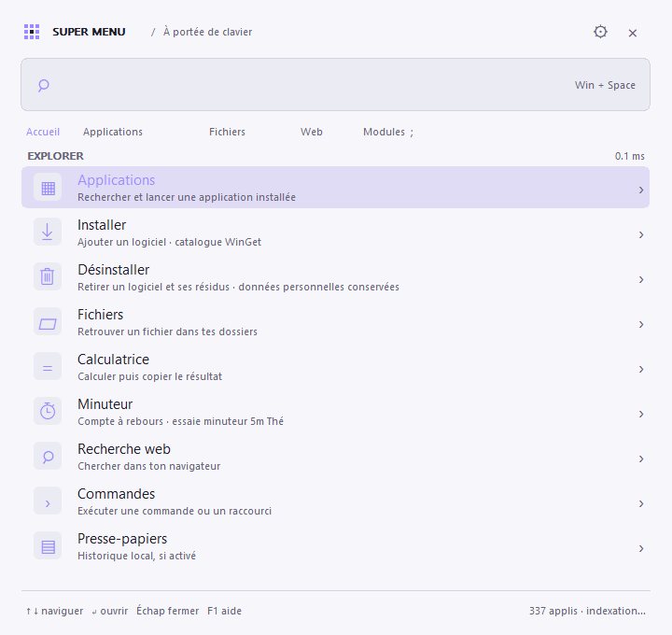The image size is (672, 635).
Task: Click the SUPER MENU title text
Action: click(x=89, y=32)
